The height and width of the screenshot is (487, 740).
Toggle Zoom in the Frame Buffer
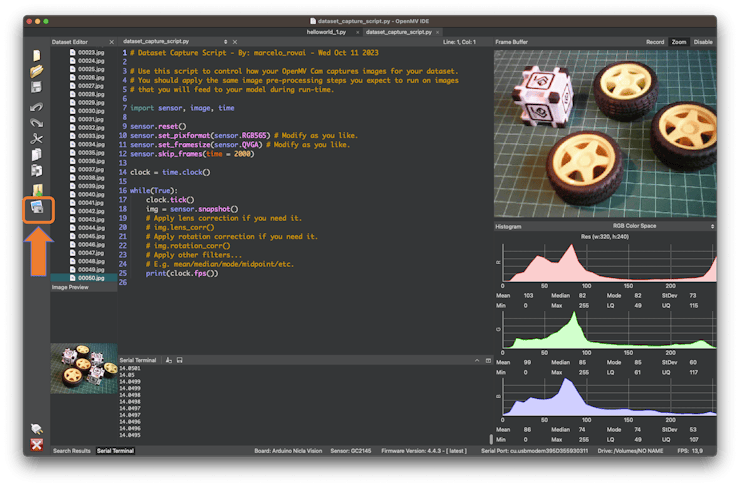pyautogui.click(x=679, y=42)
